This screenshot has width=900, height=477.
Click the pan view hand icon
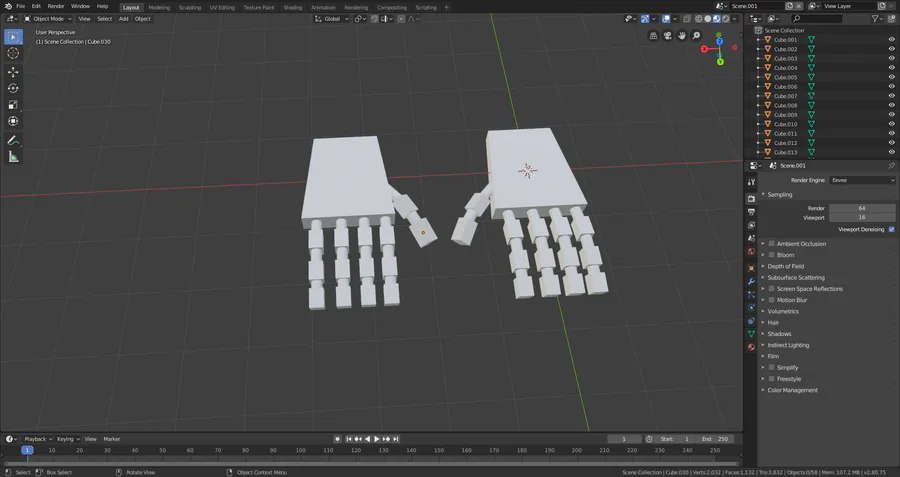(682, 36)
